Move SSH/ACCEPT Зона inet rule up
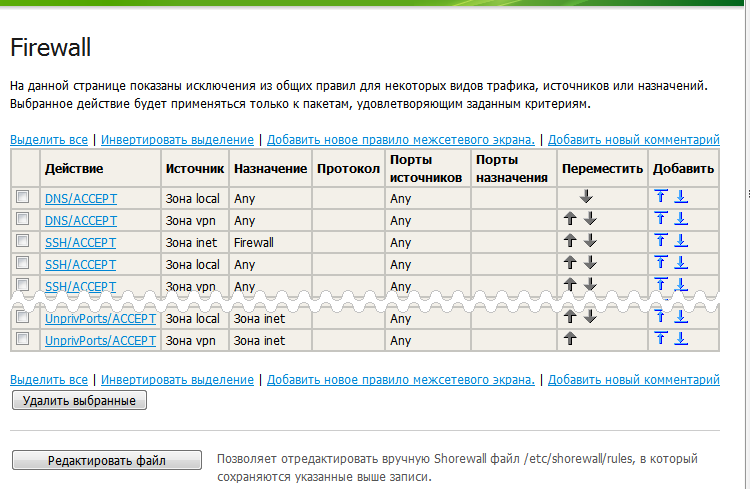Viewport: 750px width, 489px height. (x=570, y=240)
